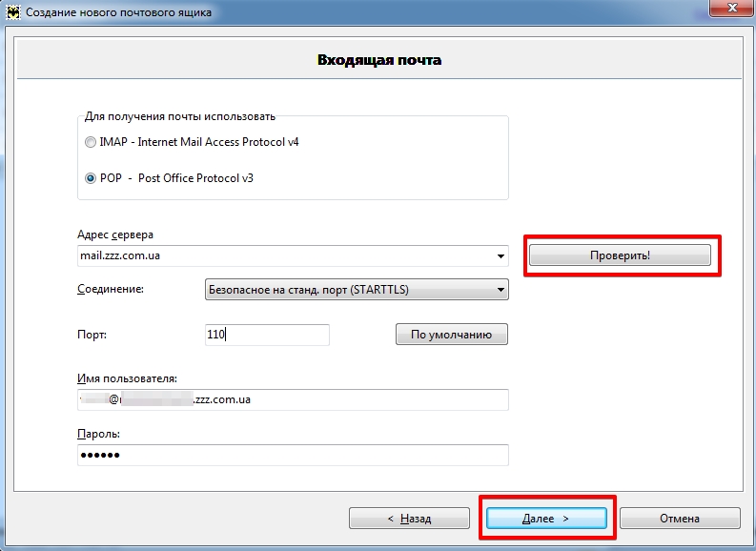Click the Проверить! button
This screenshot has height=551, width=756.
pos(620,255)
